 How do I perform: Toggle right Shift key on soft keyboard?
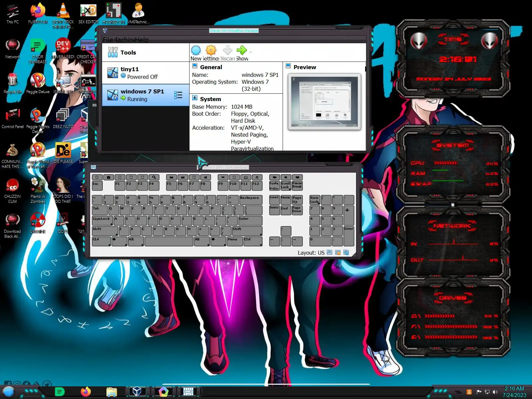[247, 231]
